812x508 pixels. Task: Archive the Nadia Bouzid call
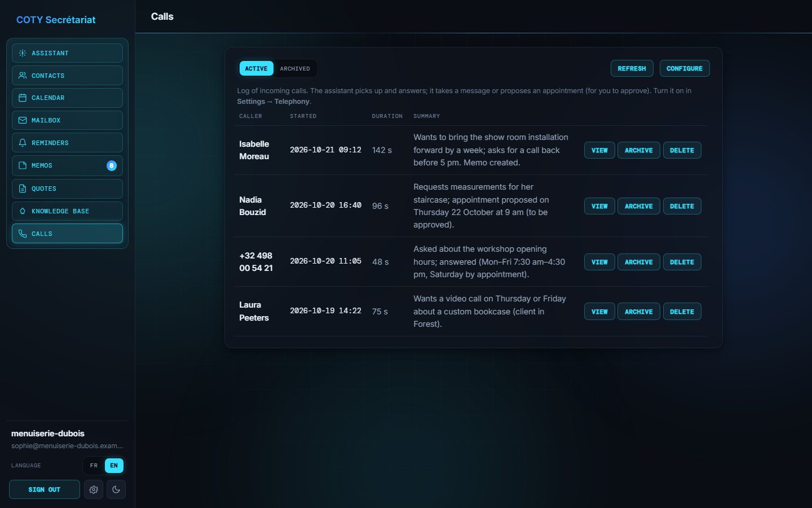(x=639, y=206)
